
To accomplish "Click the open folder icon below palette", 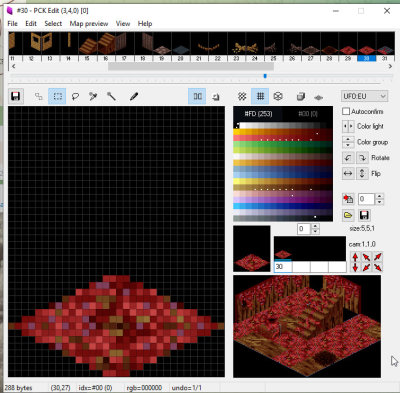I will (x=348, y=215).
